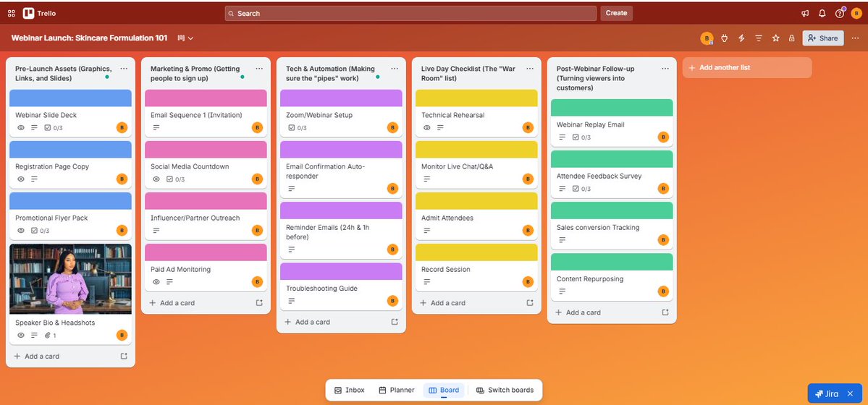Click checklist 0/3 badge on Attendee Feedback Survey
The width and height of the screenshot is (868, 405).
click(x=581, y=189)
